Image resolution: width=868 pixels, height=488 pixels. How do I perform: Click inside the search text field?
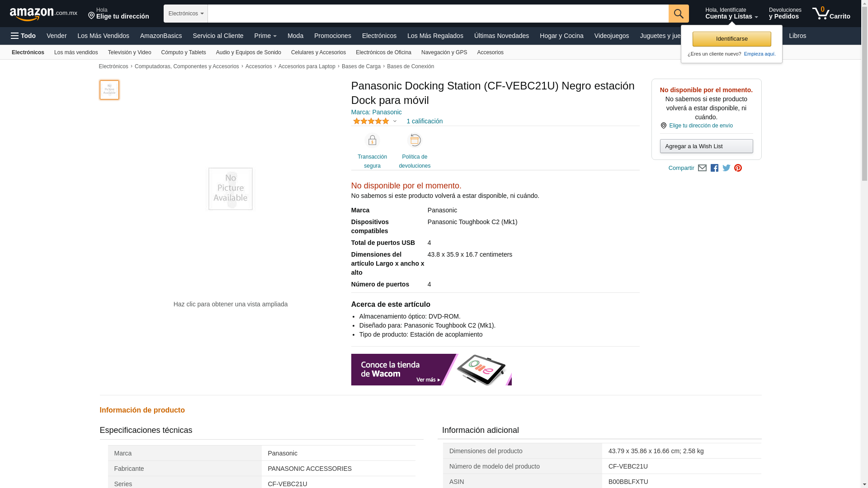[438, 14]
